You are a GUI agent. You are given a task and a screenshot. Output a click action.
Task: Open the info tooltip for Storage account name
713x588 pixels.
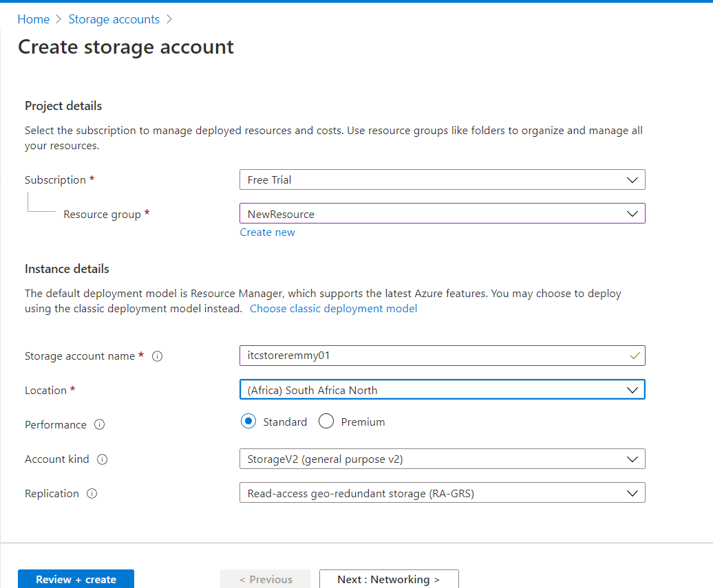pos(157,356)
